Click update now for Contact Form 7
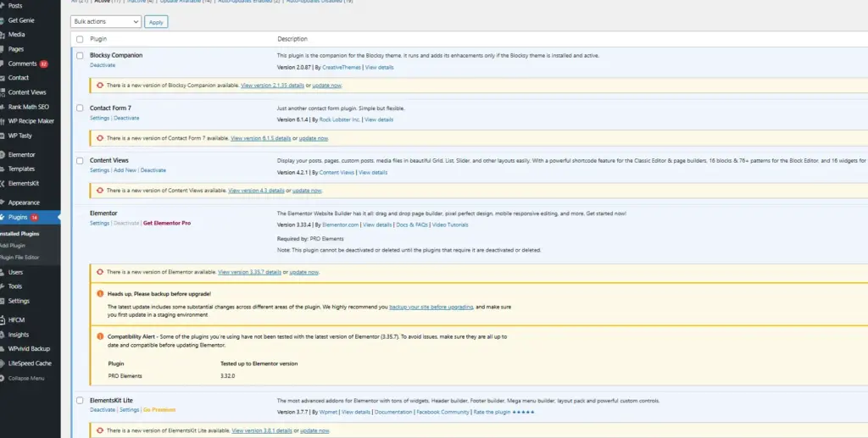This screenshot has height=438, width=868. click(314, 138)
